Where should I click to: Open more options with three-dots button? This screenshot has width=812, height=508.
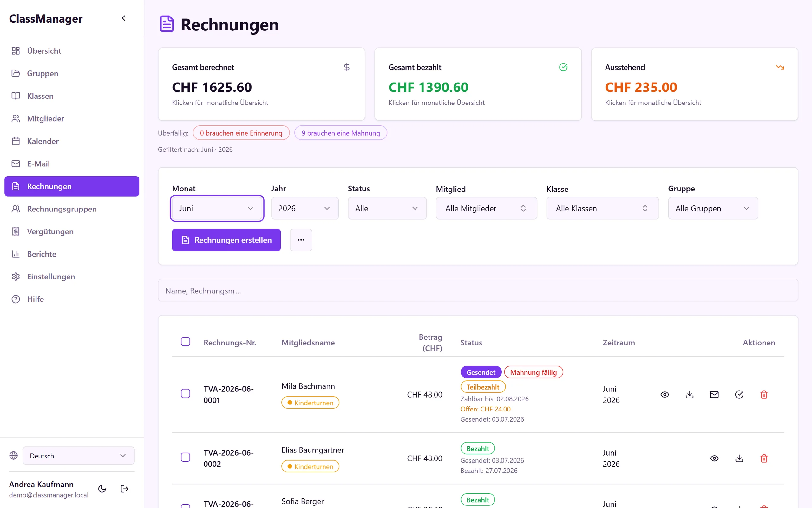pyautogui.click(x=301, y=240)
